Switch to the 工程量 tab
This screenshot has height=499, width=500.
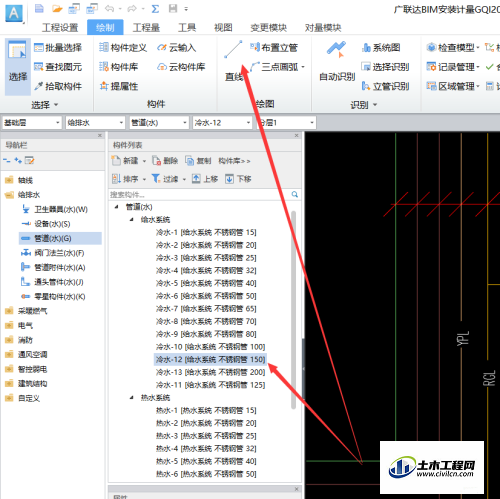(x=146, y=27)
